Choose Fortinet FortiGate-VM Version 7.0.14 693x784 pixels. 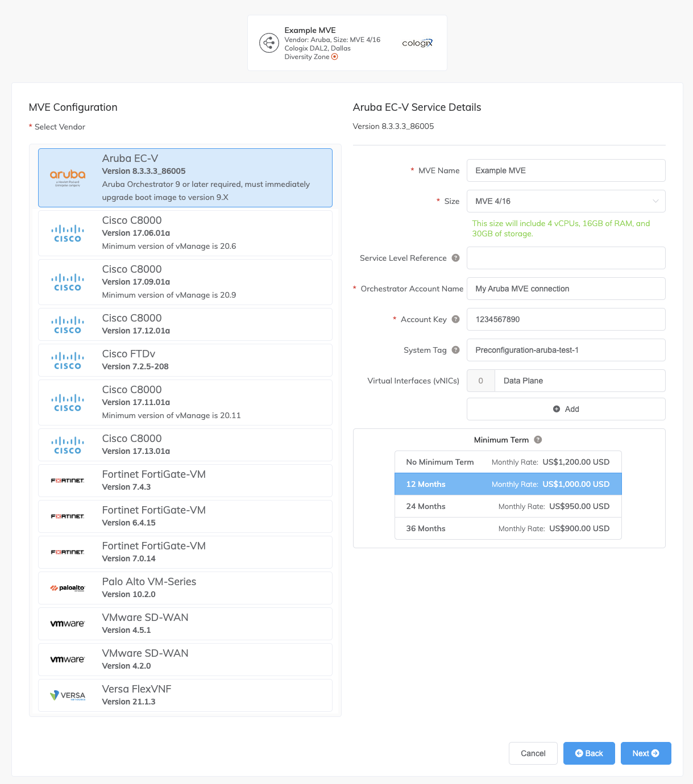(185, 552)
